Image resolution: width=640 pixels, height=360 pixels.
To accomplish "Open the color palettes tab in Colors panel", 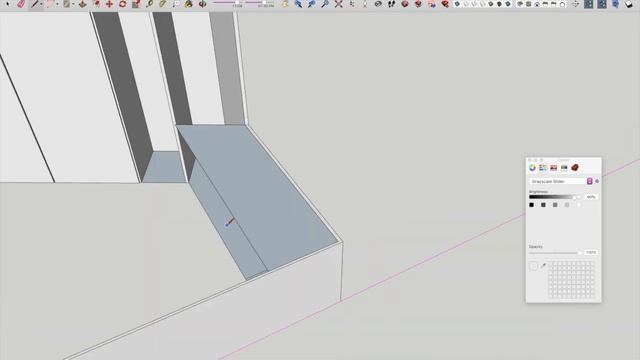I will (x=553, y=167).
